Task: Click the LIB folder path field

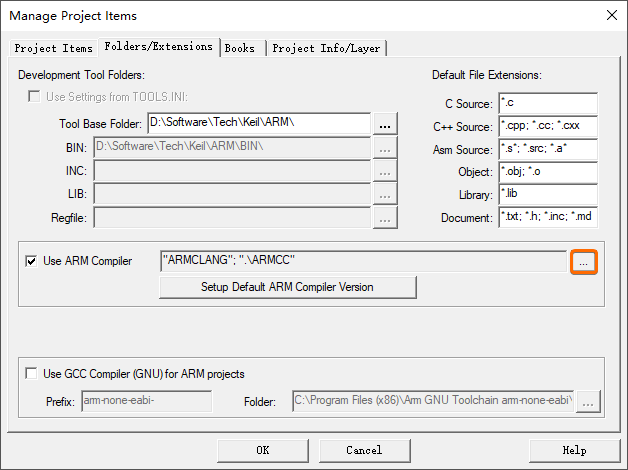Action: 232,194
